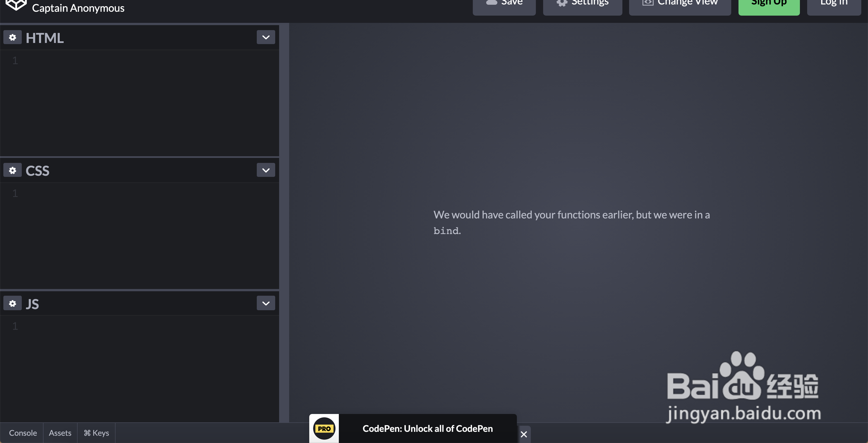
Task: Click the CodePen logo icon
Action: (x=16, y=5)
